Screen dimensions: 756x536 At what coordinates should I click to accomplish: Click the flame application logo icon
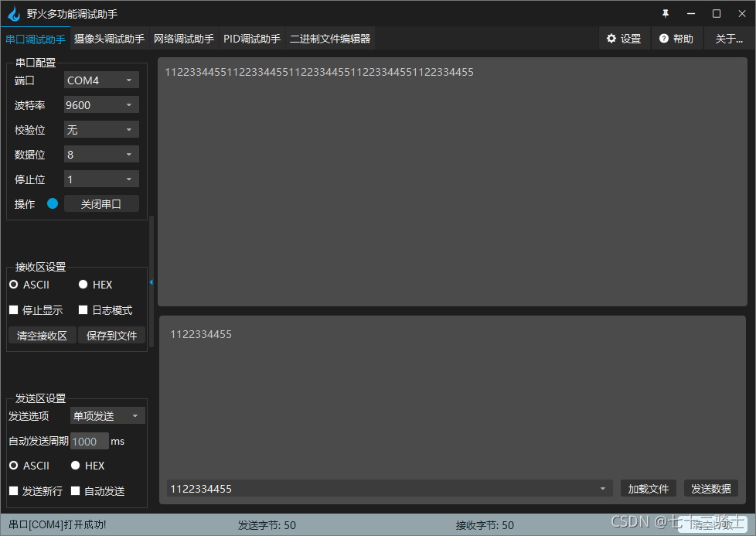tap(15, 13)
